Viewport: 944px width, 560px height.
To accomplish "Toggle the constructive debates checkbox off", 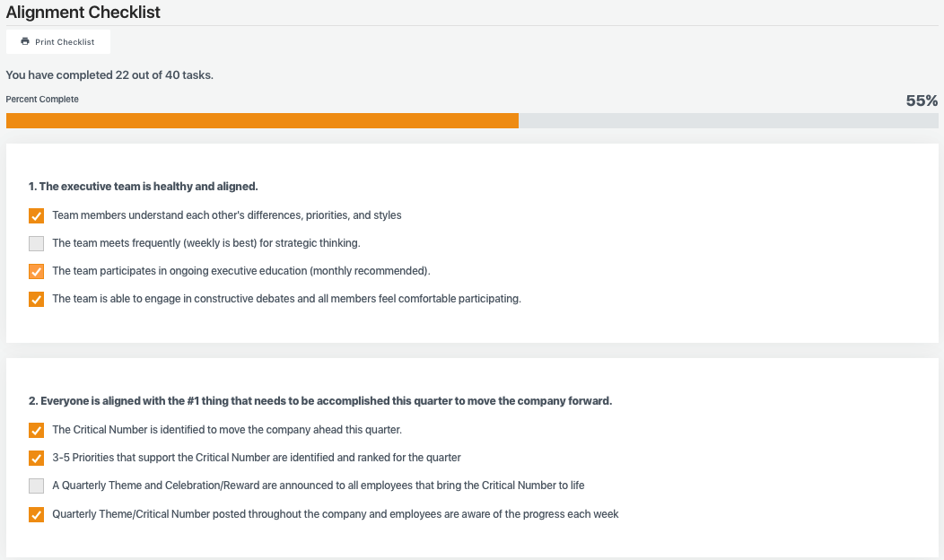I will pyautogui.click(x=36, y=299).
